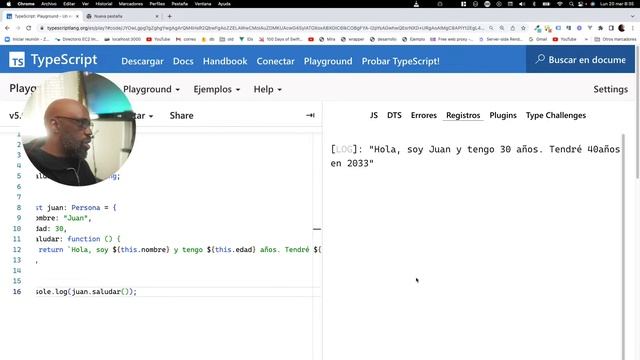The width and height of the screenshot is (640, 360).
Task: Bookmark this page with the star icon
Action: 523,28
